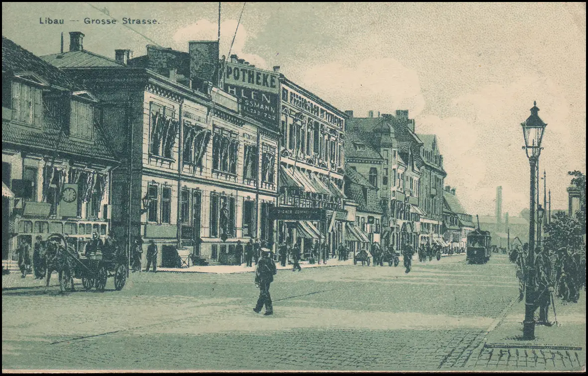Image resolution: width=588 pixels, height=376 pixels.
Task: Click the dormer window on left roof
Action: coord(27,102)
